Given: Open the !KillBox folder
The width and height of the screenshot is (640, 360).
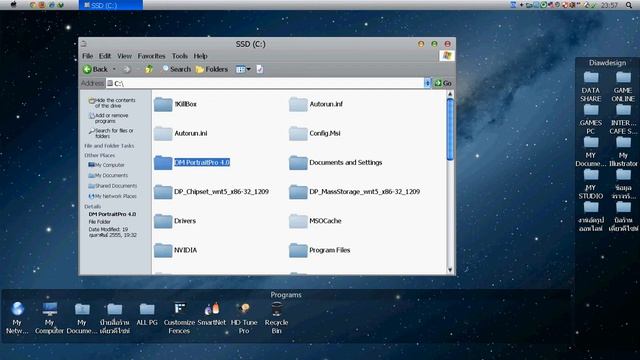Looking at the screenshot, I should click(x=176, y=104).
